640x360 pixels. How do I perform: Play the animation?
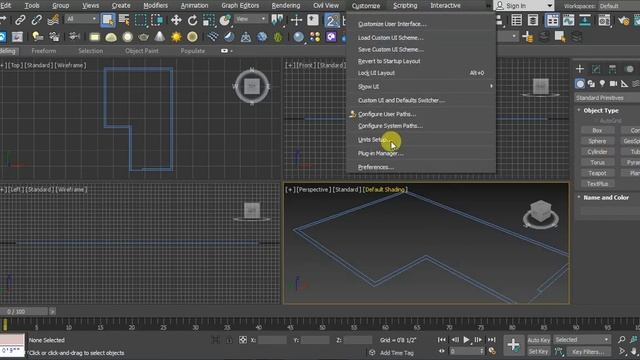466,340
